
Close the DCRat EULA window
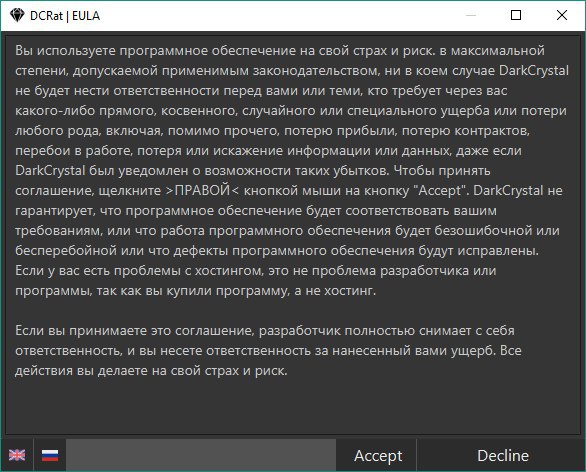pyautogui.click(x=562, y=15)
